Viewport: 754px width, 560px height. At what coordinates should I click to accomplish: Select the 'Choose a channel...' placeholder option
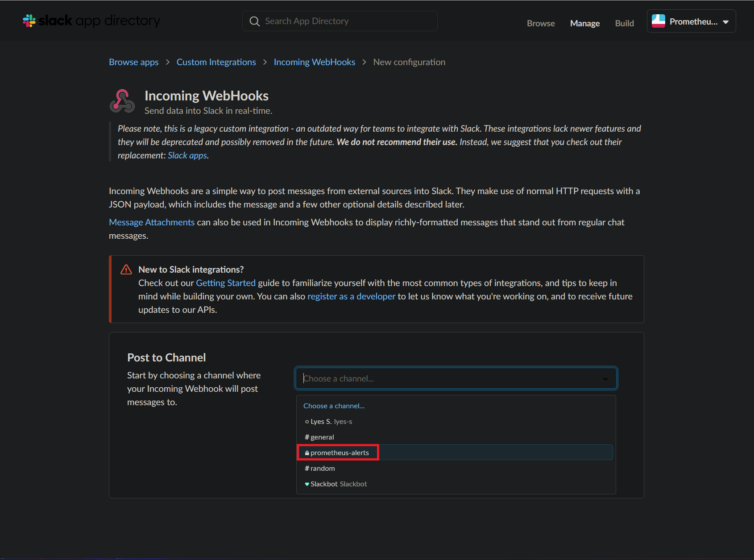click(x=456, y=406)
